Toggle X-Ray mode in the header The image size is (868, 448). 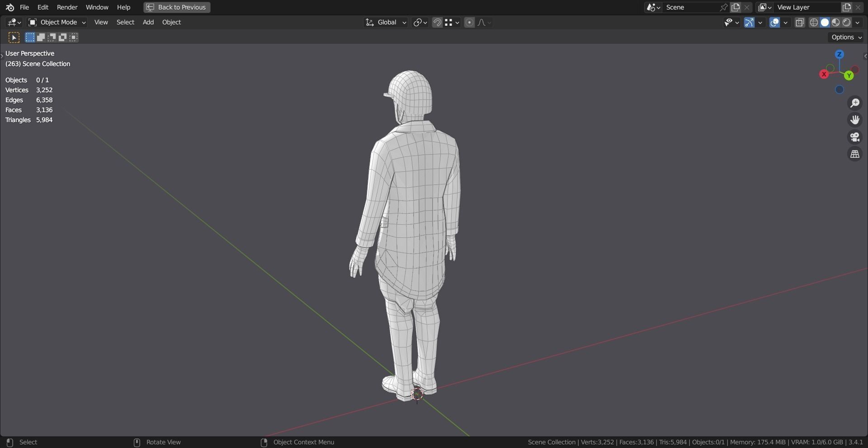tap(800, 22)
